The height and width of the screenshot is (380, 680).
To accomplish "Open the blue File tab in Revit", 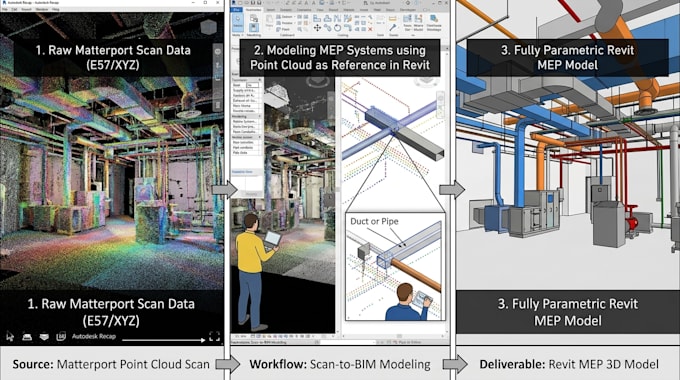I will point(236,10).
